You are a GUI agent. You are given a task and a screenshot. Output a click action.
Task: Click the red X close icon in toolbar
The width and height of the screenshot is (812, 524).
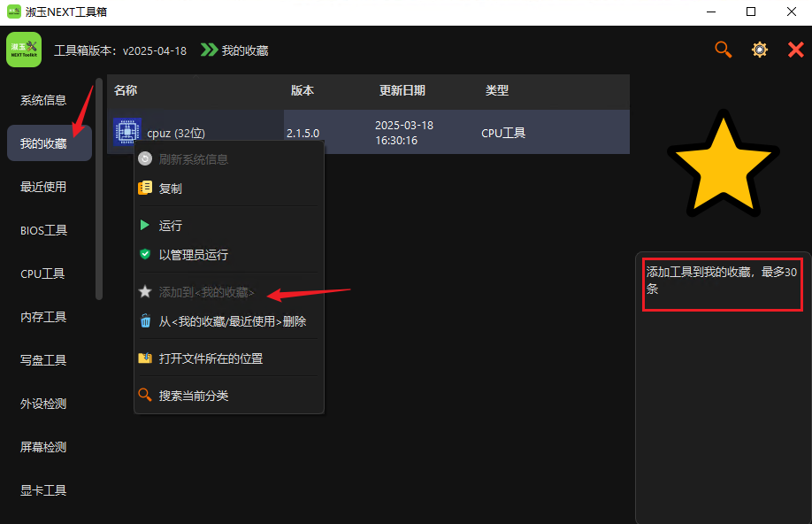coord(795,50)
